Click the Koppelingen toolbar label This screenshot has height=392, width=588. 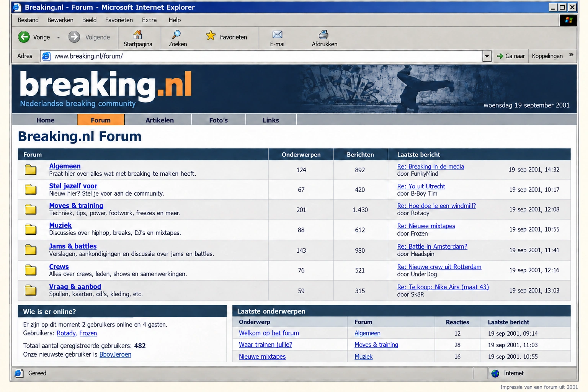pos(547,56)
